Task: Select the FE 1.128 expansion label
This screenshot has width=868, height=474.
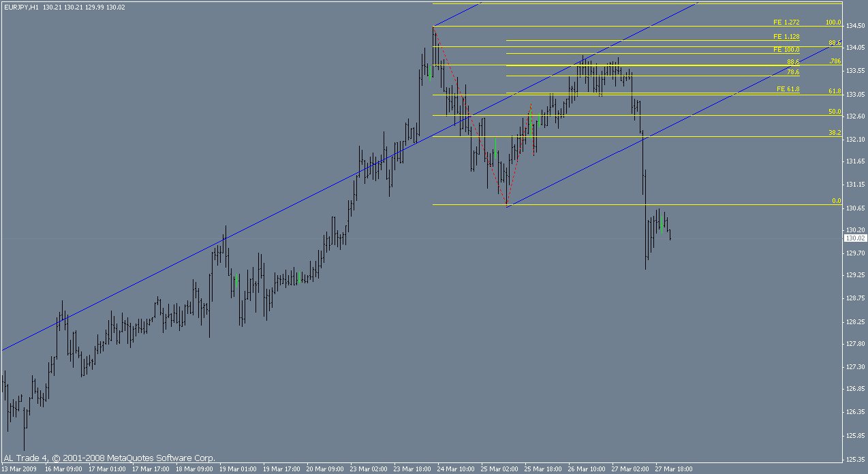Action: click(x=786, y=37)
